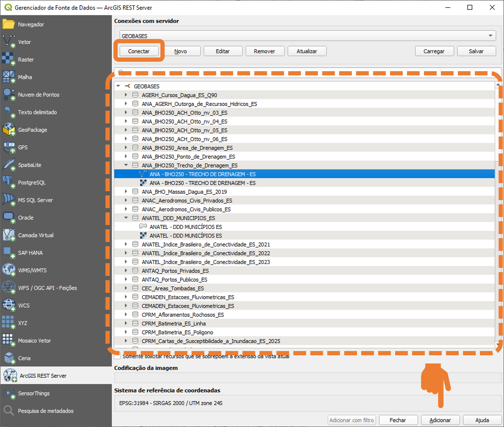Image resolution: width=504 pixels, height=427 pixels.
Task: Expand CEC_Areas_Tombadas_ES node
Action: (126, 288)
